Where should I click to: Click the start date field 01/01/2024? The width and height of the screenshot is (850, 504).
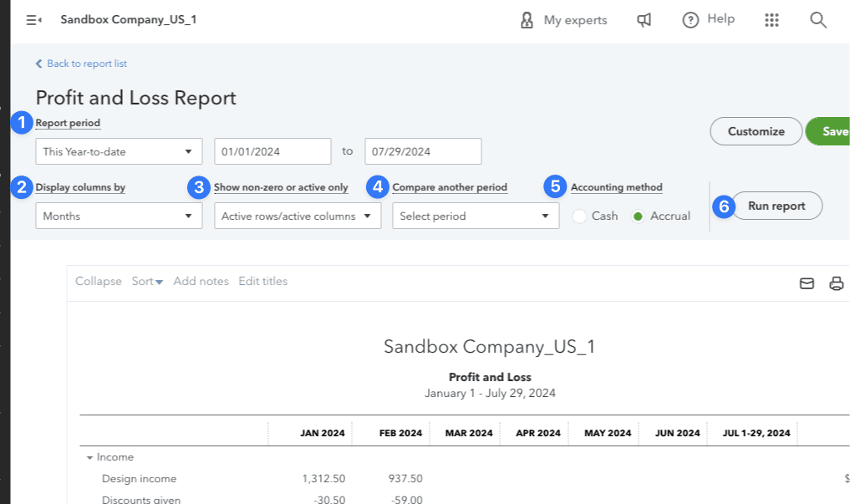272,151
